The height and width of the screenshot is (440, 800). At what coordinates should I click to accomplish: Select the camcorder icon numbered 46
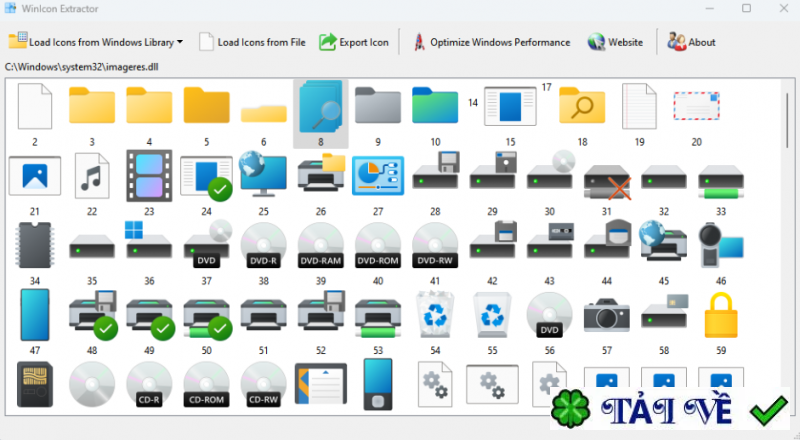click(721, 245)
